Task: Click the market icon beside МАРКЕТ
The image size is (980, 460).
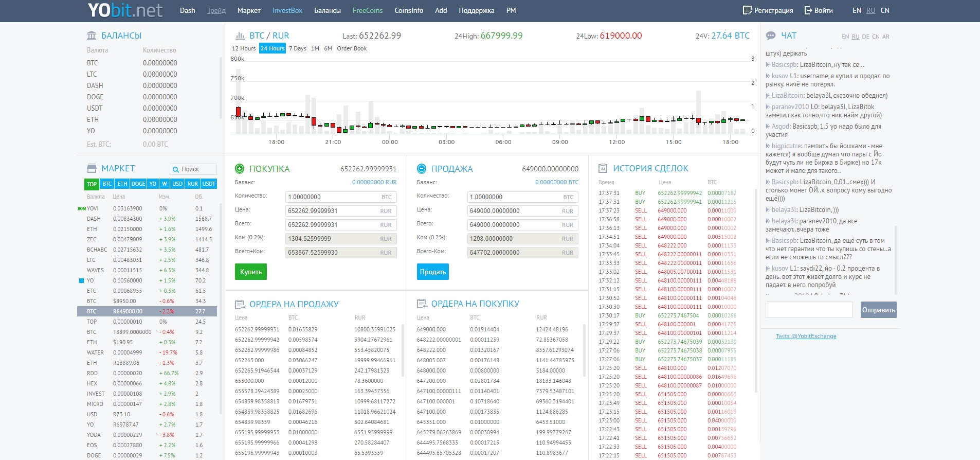Action: pos(92,168)
